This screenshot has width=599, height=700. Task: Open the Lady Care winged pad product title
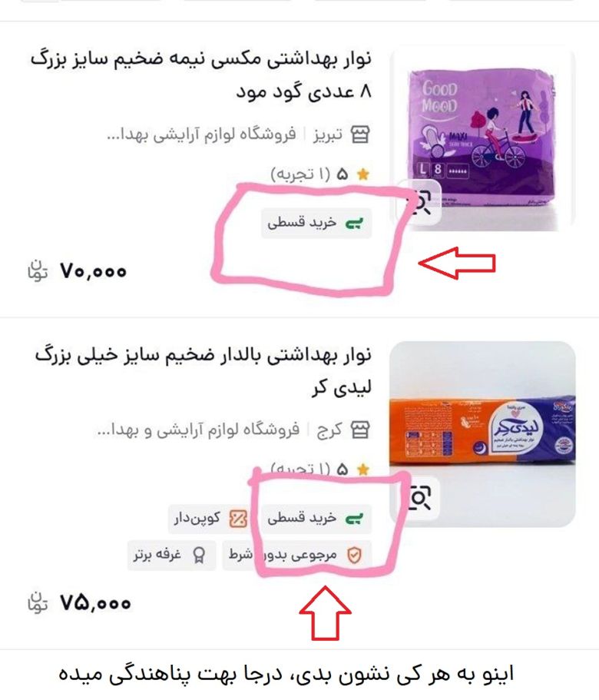204,371
